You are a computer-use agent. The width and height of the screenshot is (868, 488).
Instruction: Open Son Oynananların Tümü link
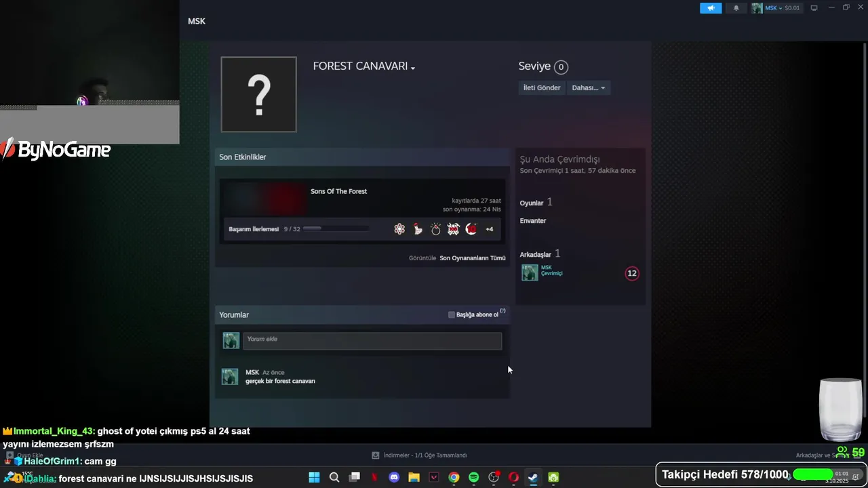(x=473, y=258)
